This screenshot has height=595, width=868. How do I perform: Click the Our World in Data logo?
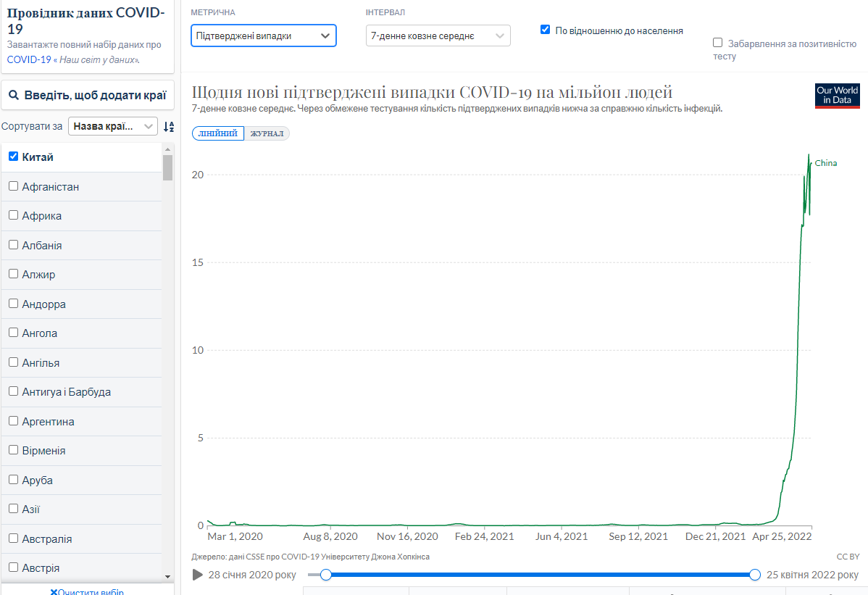click(x=837, y=95)
